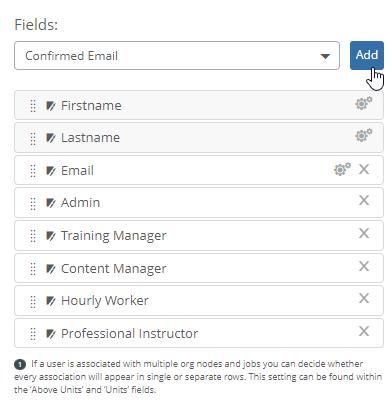Select the Content Manager field row
This screenshot has height=400, width=392.
tap(199, 268)
